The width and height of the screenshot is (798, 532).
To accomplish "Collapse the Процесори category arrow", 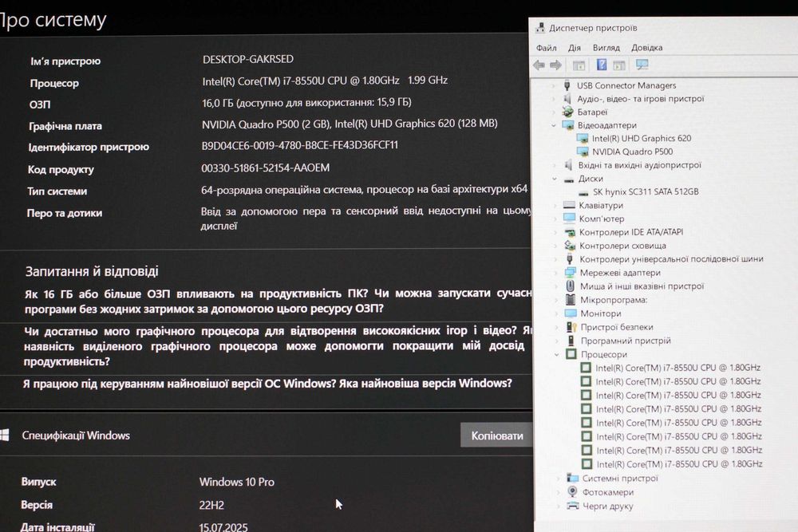I will point(557,354).
